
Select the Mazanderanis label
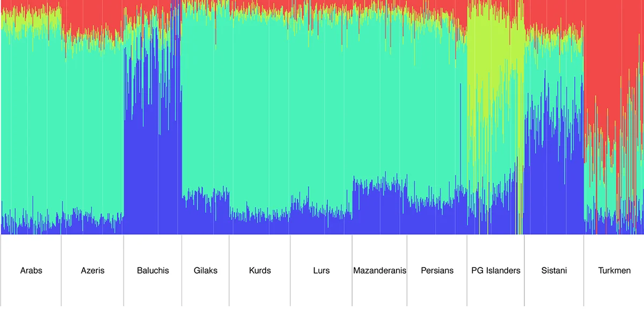click(x=379, y=270)
